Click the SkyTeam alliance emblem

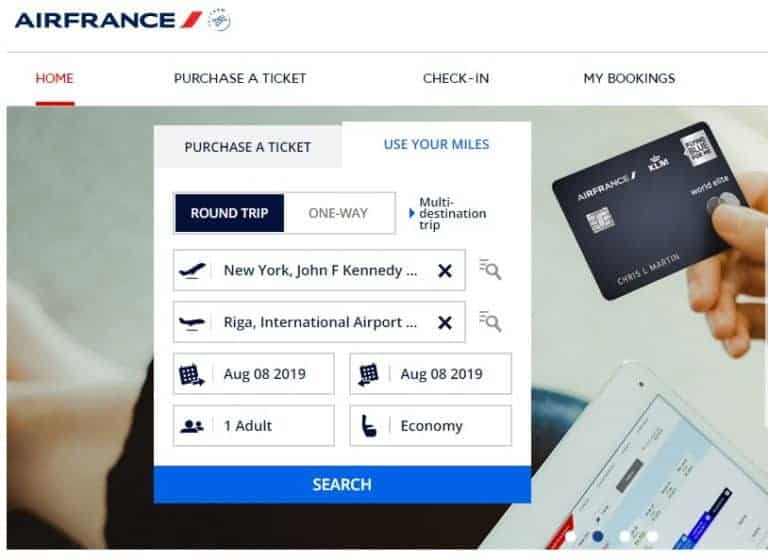coord(219,20)
